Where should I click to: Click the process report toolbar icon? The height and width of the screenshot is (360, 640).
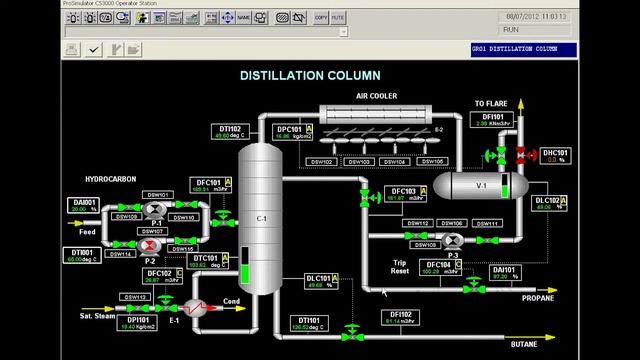191,18
